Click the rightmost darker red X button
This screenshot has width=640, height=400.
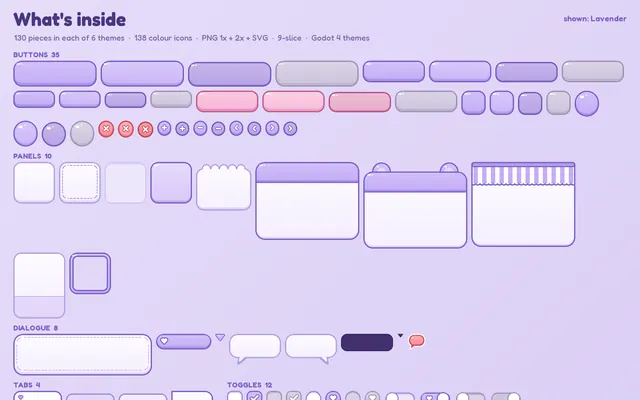pos(145,130)
